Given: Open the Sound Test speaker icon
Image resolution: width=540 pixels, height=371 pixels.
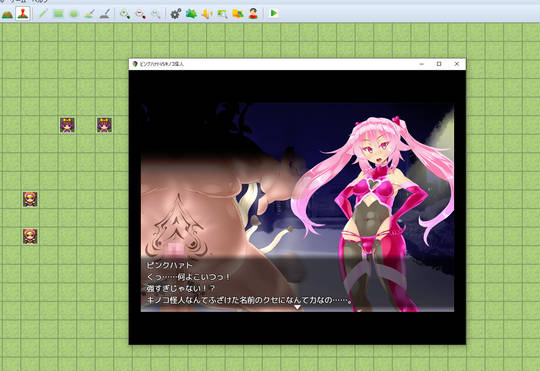Looking at the screenshot, I should pos(206,14).
